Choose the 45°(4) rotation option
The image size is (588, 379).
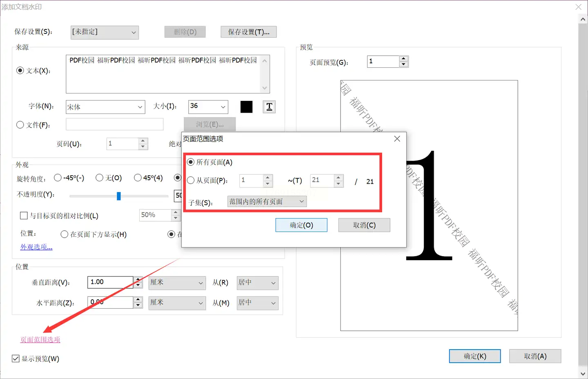[138, 178]
